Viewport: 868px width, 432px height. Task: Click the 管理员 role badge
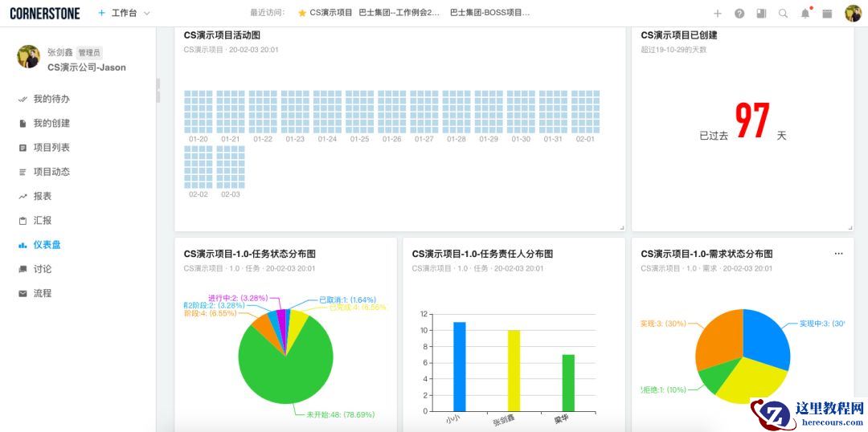pyautogui.click(x=88, y=53)
